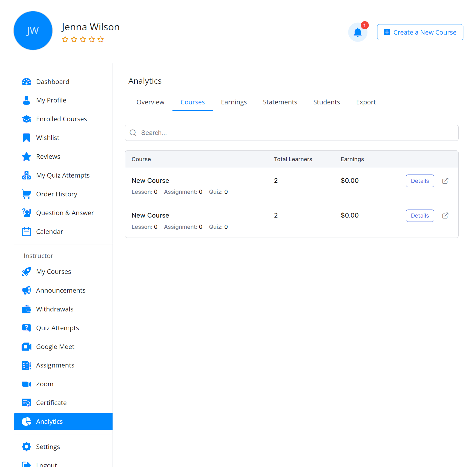Image resolution: width=476 pixels, height=467 pixels.
Task: Click the Wishlist bookmark icon
Action: pos(26,138)
